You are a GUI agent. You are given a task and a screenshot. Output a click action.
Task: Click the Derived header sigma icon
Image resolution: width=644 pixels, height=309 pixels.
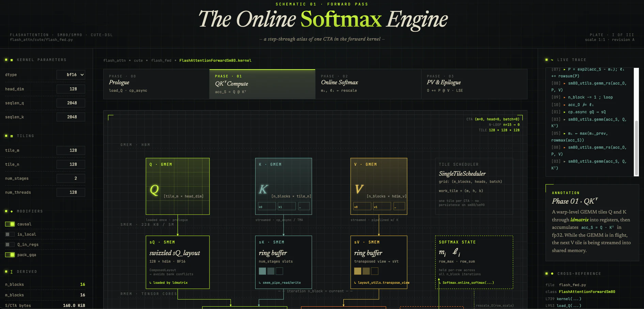(12, 271)
